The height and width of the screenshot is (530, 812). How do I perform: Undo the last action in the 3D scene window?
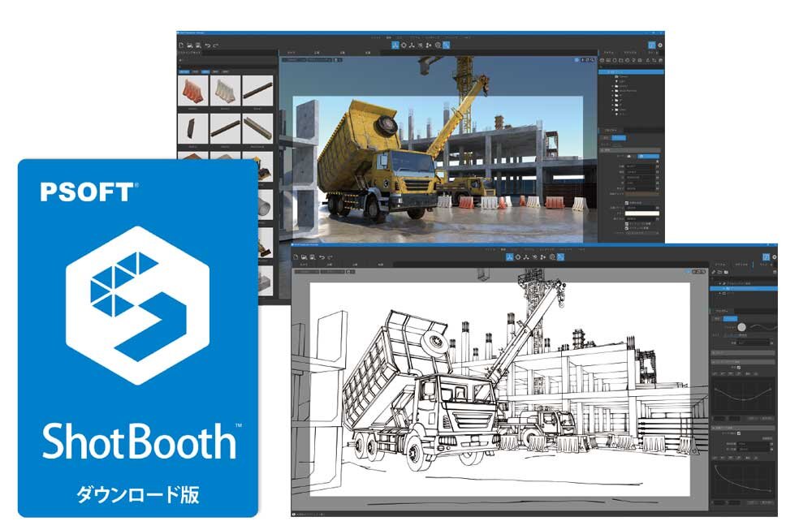pos(207,45)
